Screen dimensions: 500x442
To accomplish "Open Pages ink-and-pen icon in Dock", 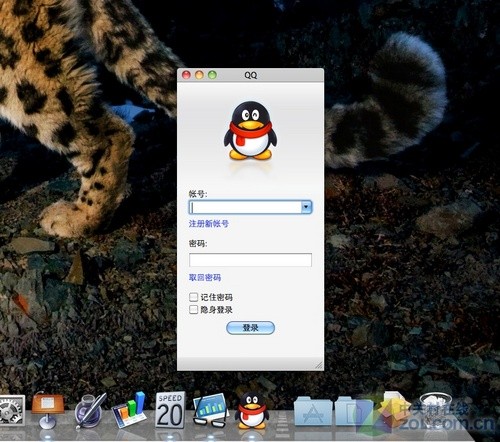I will click(x=90, y=411).
